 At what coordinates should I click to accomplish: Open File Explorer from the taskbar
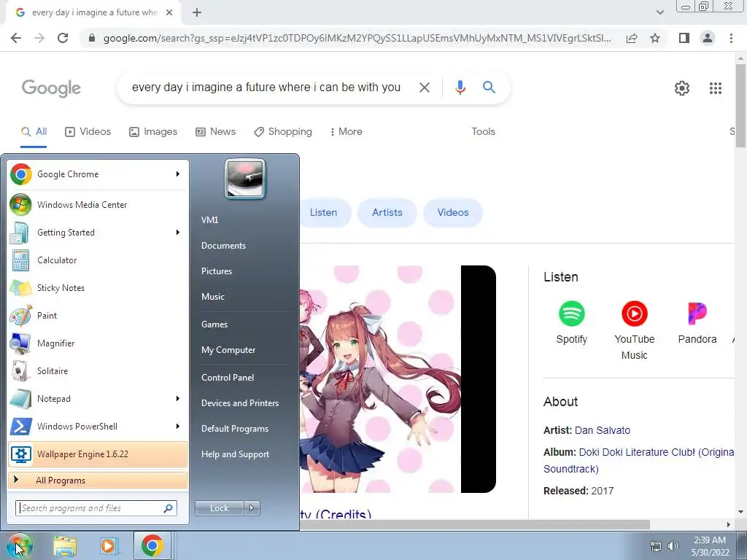(65, 546)
